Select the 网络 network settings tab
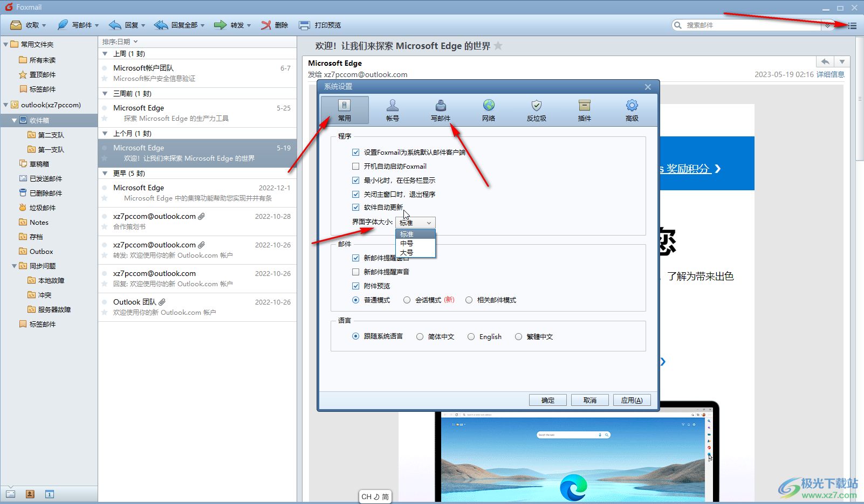This screenshot has width=864, height=504. (489, 110)
